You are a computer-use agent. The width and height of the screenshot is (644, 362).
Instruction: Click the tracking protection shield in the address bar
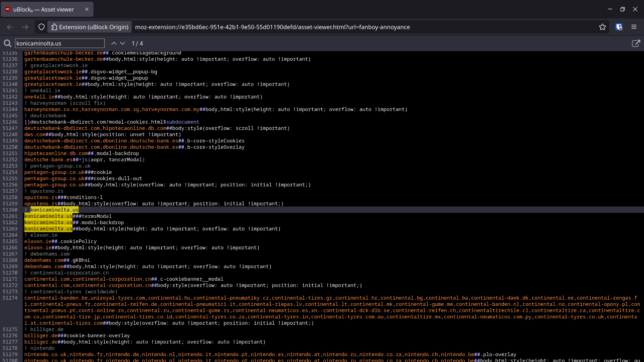[x=41, y=27]
